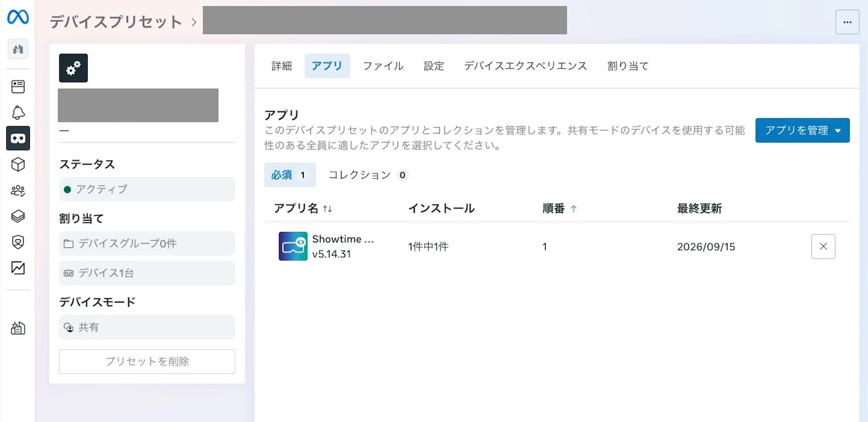Open the news feed sidebar icon
This screenshot has height=422, width=868.
pos(18,86)
